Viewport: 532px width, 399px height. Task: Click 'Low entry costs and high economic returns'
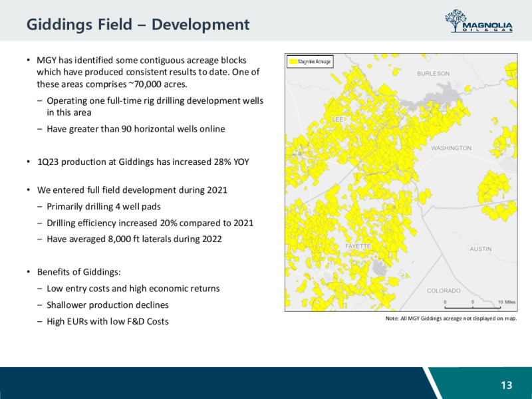coord(133,289)
